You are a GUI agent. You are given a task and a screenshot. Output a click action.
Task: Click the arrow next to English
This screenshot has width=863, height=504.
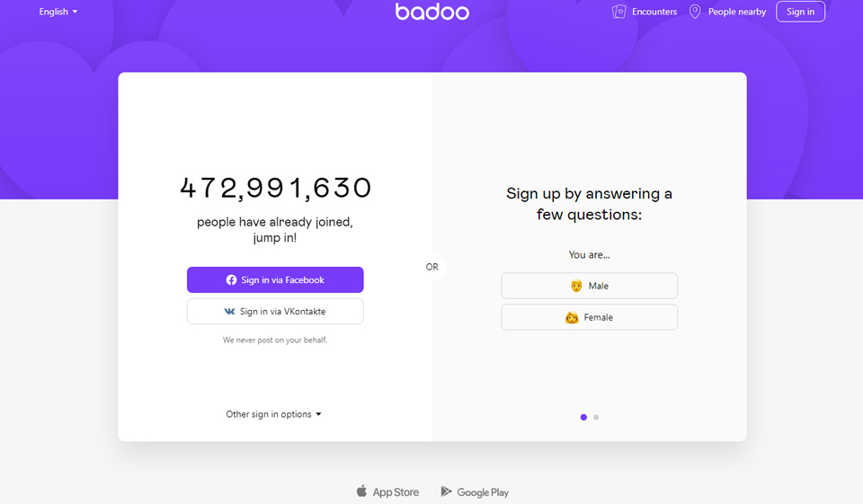pos(75,12)
